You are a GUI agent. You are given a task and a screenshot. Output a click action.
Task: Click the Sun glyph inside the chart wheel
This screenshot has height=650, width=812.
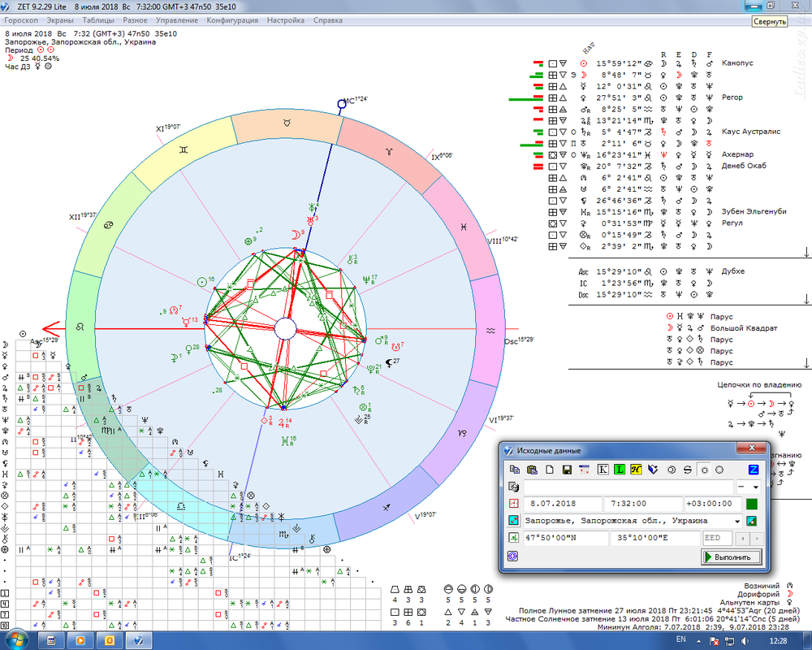[x=202, y=283]
